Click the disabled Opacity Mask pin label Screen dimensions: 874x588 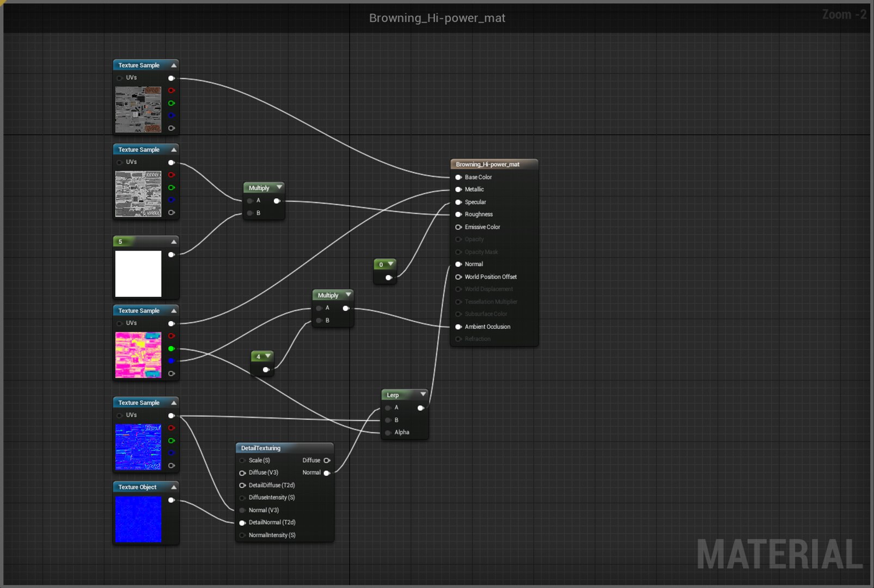[481, 252]
